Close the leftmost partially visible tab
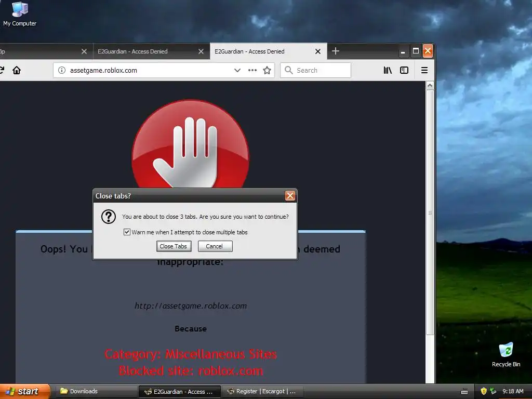The image size is (532, 399). coord(84,51)
